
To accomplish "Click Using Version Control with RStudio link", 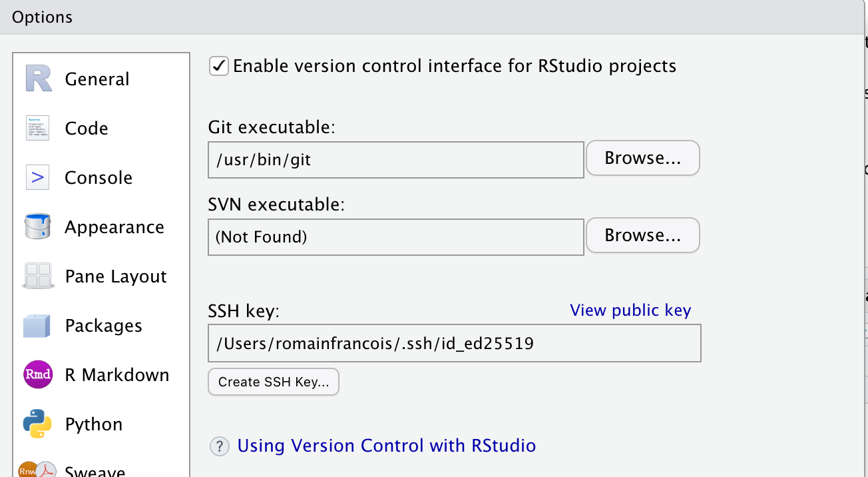I will [386, 446].
